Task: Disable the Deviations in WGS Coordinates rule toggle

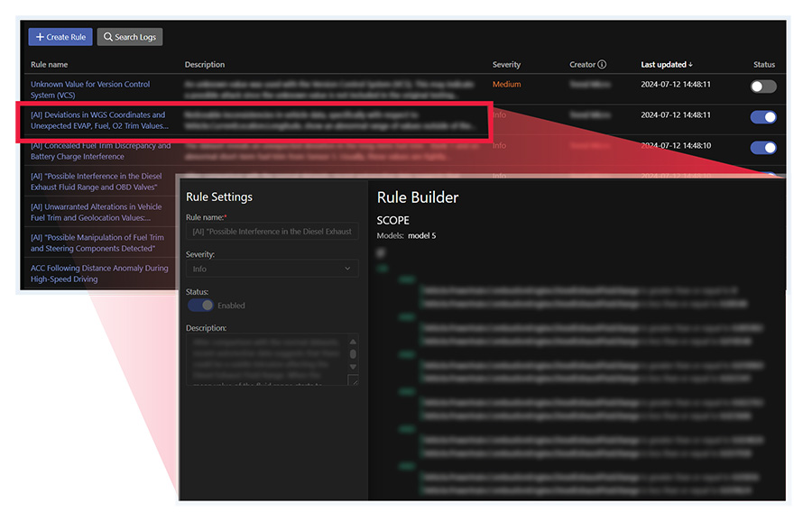Action: pos(762,117)
